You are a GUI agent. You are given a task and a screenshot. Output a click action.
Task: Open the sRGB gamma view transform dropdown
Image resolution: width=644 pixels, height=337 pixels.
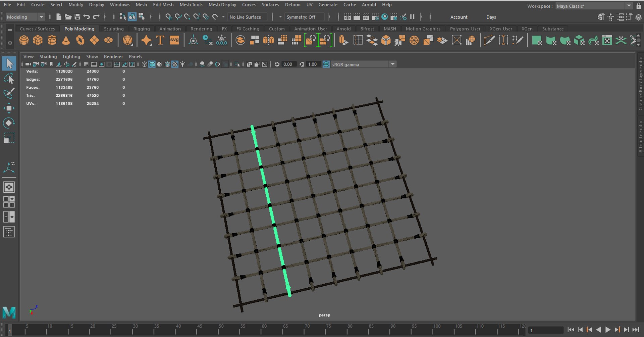tap(364, 64)
